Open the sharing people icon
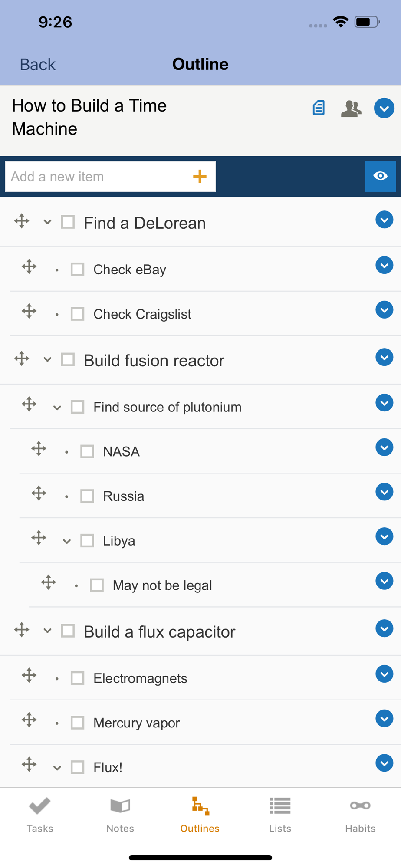This screenshot has height=868, width=401. 351,108
